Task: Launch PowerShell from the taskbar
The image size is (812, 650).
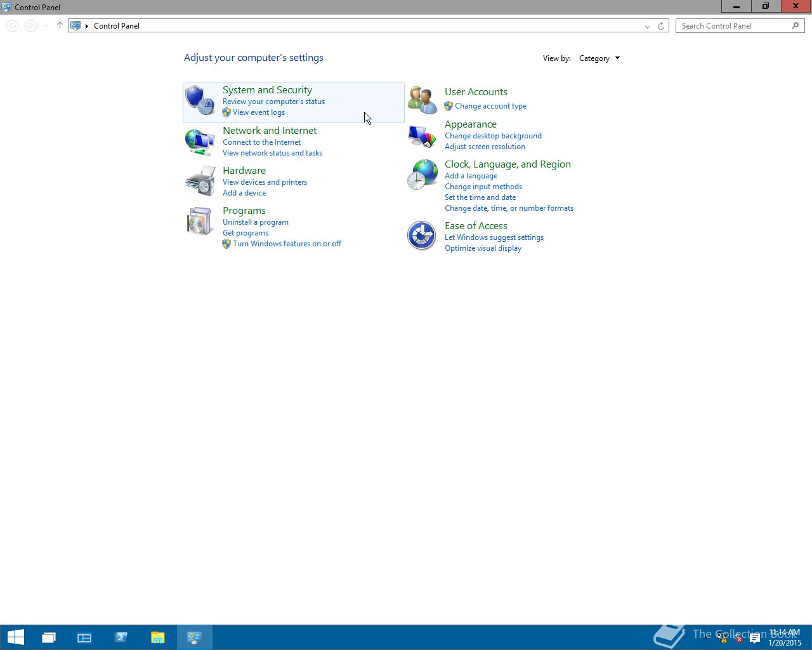Action: (121, 637)
